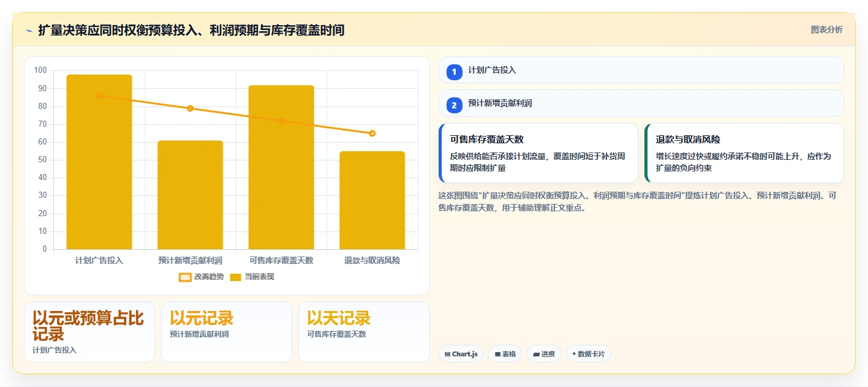This screenshot has height=387, width=868.
Task: Click the numbered badge 2 for 预计新增贡献利润
Action: tap(454, 106)
